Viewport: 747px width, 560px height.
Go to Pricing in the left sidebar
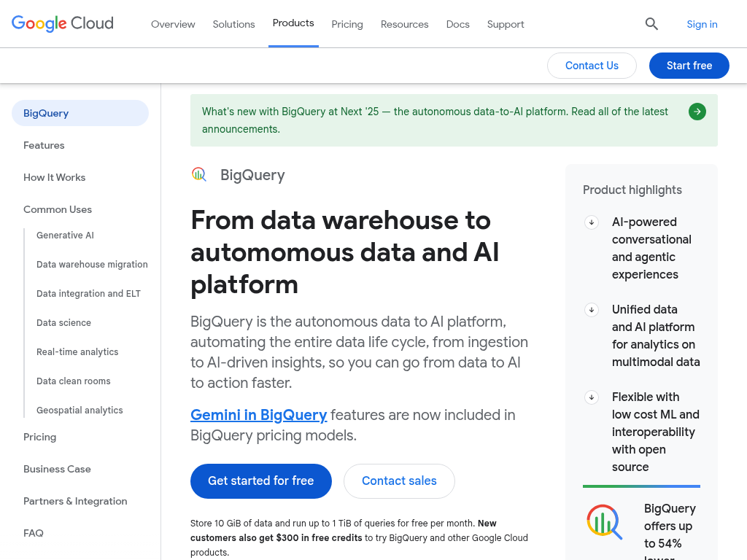tap(39, 437)
